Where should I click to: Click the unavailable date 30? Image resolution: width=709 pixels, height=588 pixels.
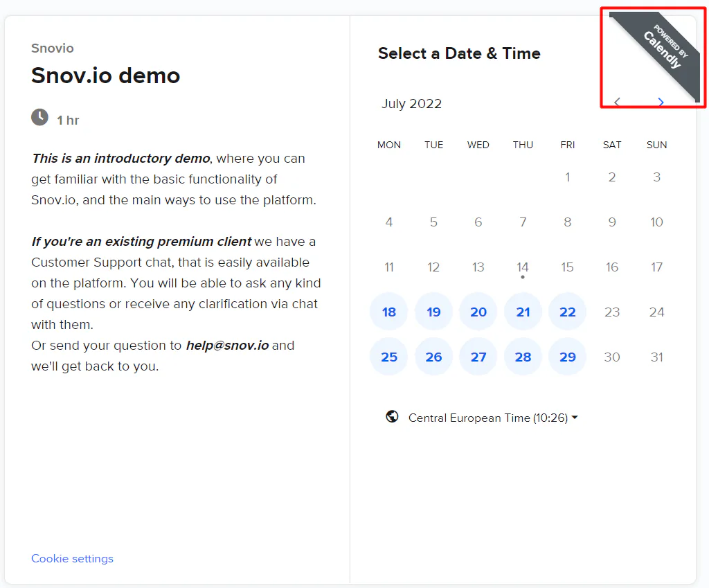pyautogui.click(x=612, y=357)
